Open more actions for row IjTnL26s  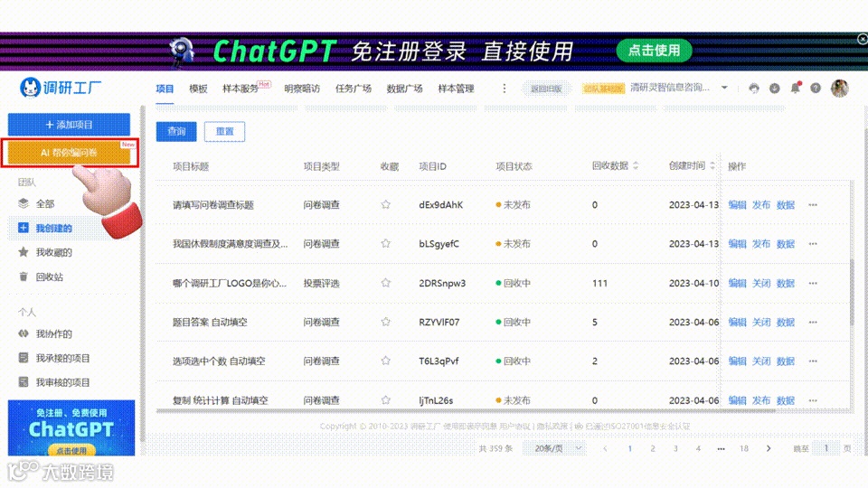(813, 400)
